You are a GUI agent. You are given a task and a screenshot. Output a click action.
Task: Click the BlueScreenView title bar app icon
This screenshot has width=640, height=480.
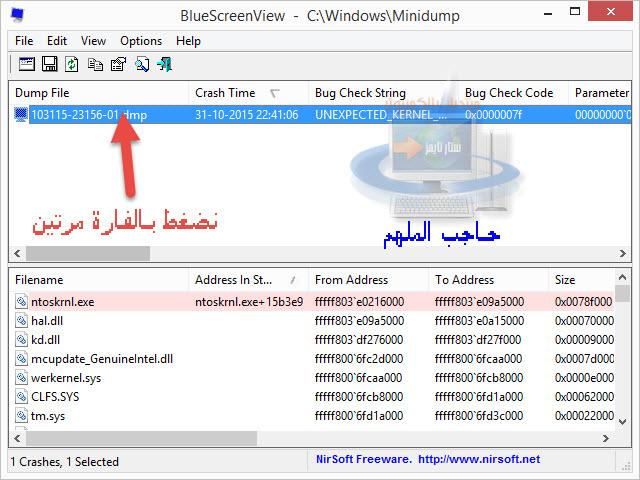point(18,15)
